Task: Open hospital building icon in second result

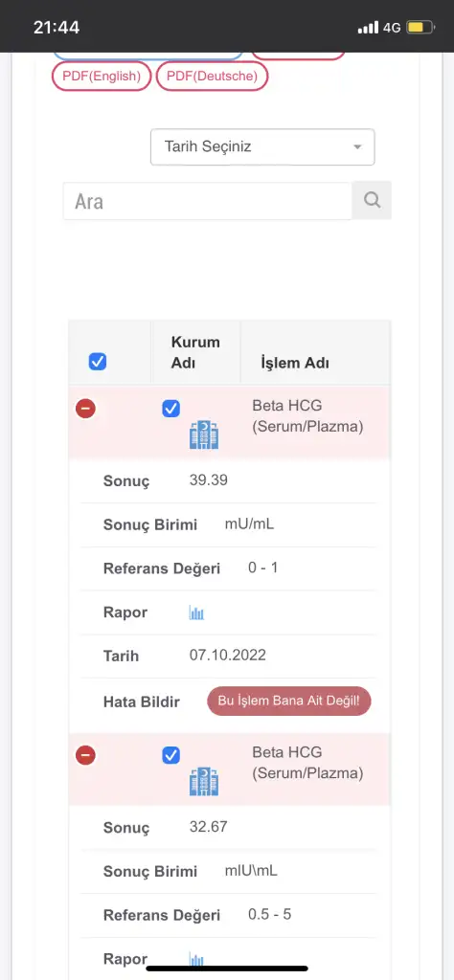Action: tap(204, 781)
